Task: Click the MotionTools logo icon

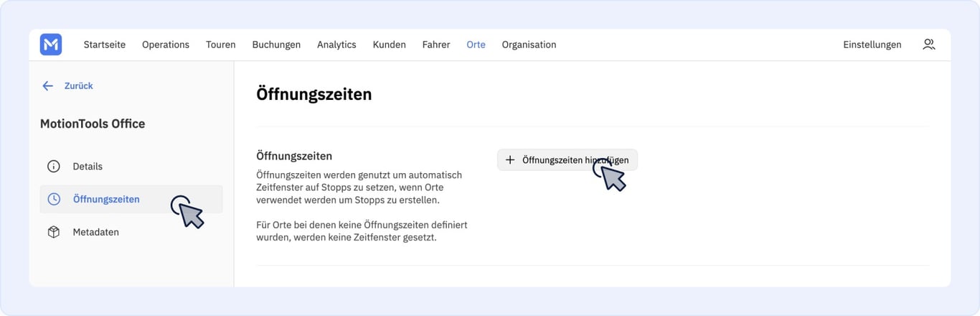Action: [x=51, y=45]
